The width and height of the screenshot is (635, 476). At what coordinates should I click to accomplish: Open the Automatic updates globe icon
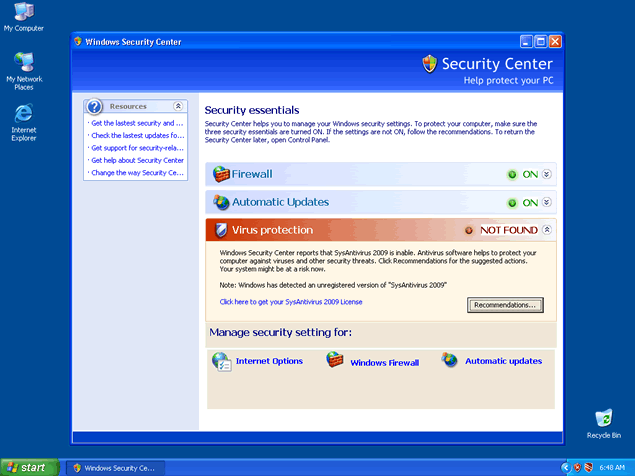[x=450, y=361]
